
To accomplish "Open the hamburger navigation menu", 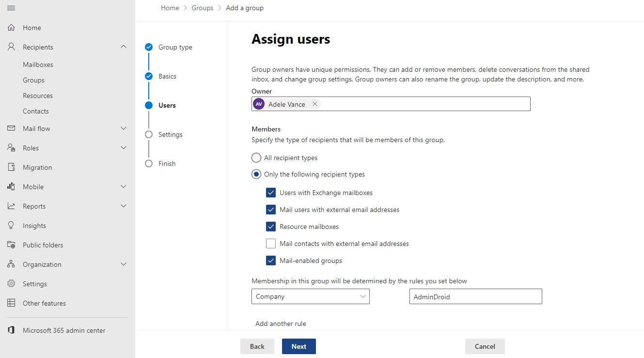I will (x=11, y=8).
